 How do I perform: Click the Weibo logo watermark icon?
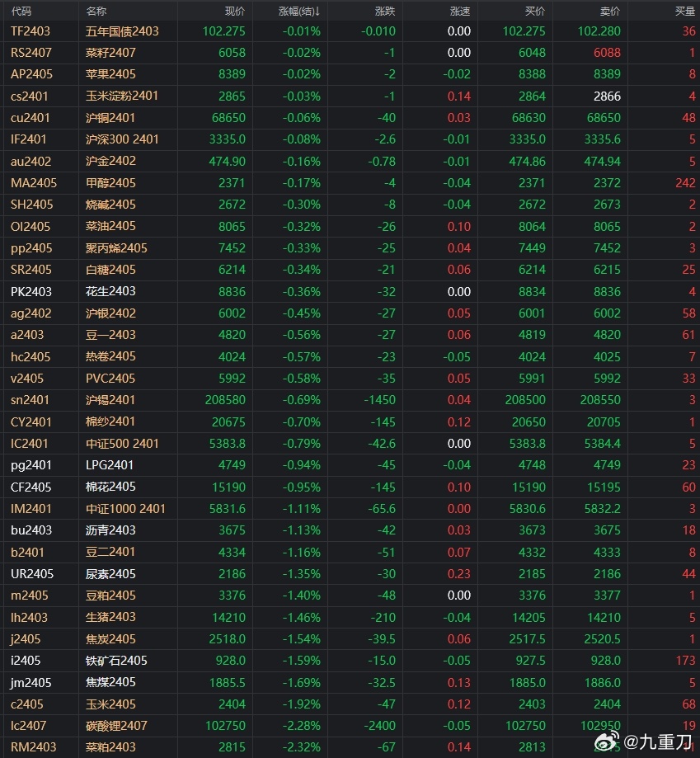pos(607,741)
